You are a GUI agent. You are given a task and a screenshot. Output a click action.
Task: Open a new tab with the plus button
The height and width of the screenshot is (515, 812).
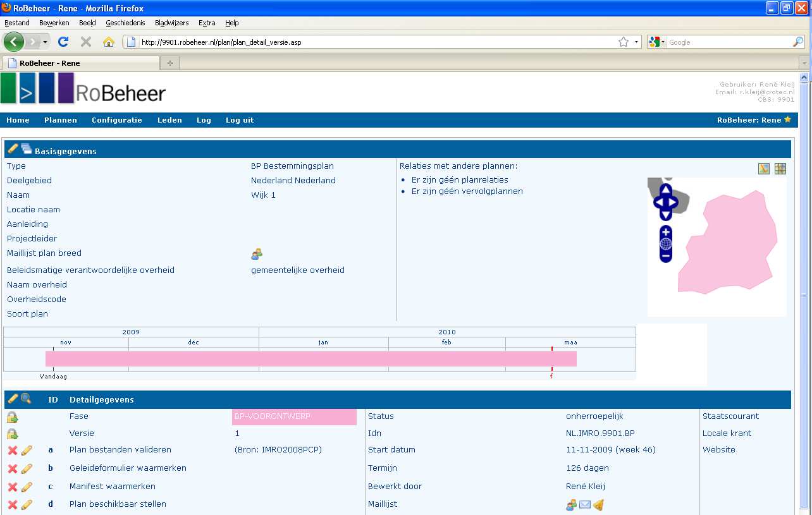pos(169,63)
